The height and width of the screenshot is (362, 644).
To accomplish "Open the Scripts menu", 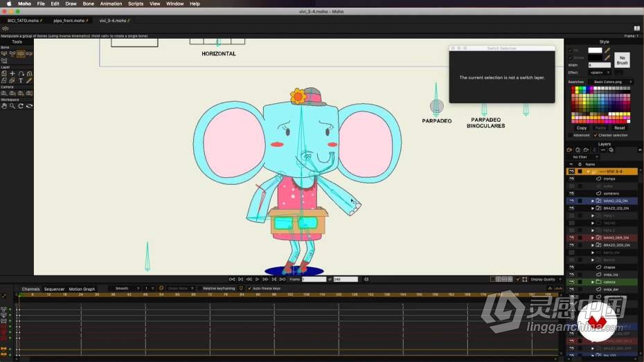I will 136,3.
